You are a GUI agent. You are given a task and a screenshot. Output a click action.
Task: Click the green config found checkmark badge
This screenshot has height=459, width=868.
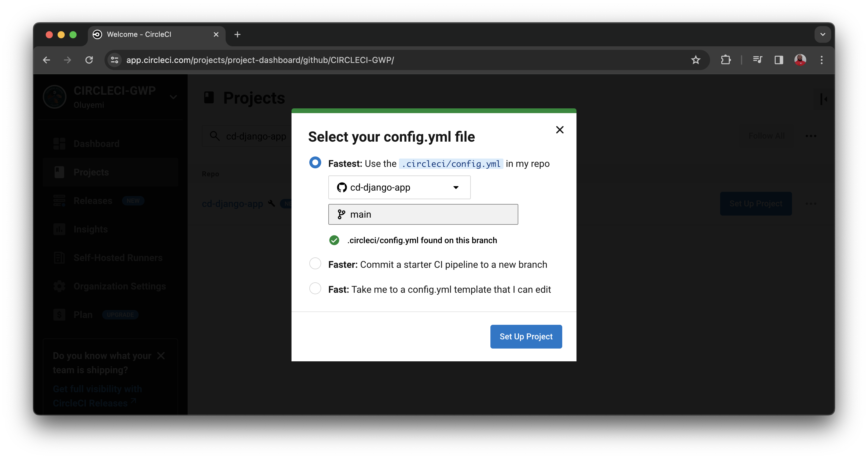tap(334, 240)
